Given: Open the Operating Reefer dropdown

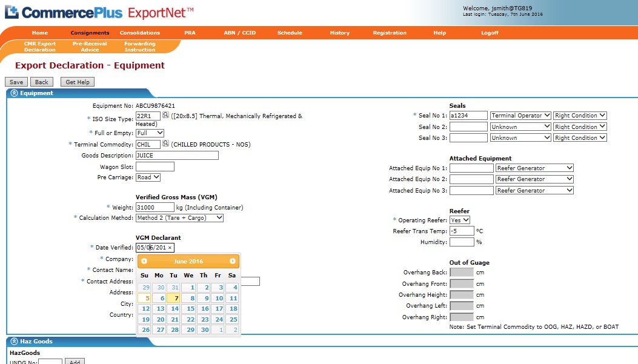Looking at the screenshot, I should (460, 220).
